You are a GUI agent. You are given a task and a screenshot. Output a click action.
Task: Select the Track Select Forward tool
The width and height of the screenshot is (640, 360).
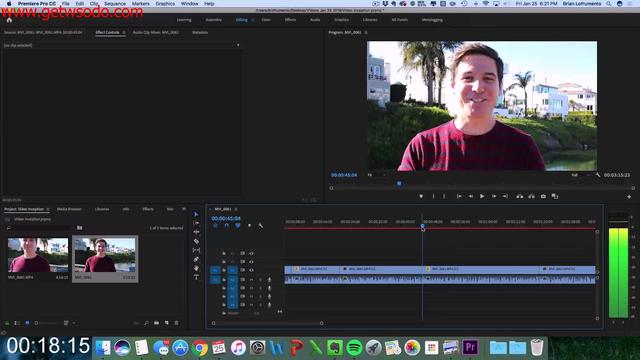[196, 223]
